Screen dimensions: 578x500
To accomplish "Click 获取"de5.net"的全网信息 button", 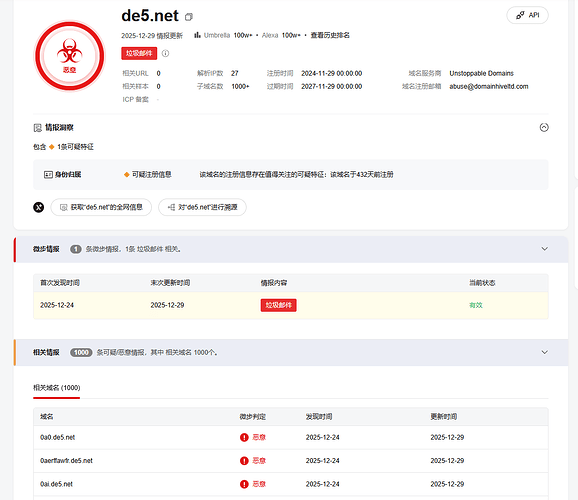I will (x=101, y=207).
